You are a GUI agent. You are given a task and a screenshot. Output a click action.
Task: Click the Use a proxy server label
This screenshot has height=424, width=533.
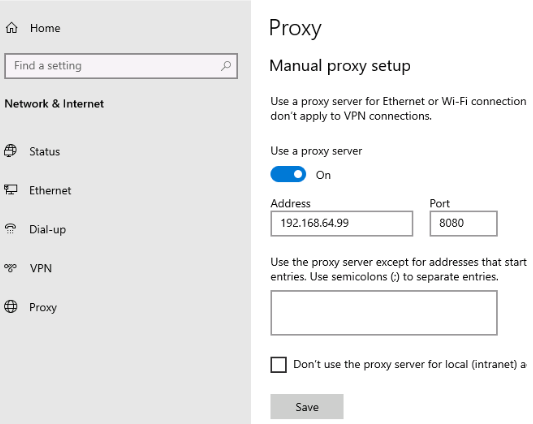point(316,151)
